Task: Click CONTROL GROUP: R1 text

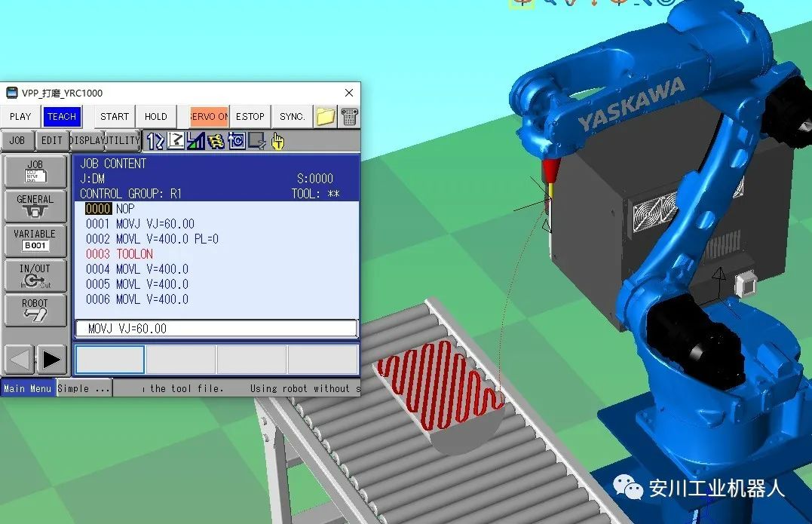Action: (130, 194)
